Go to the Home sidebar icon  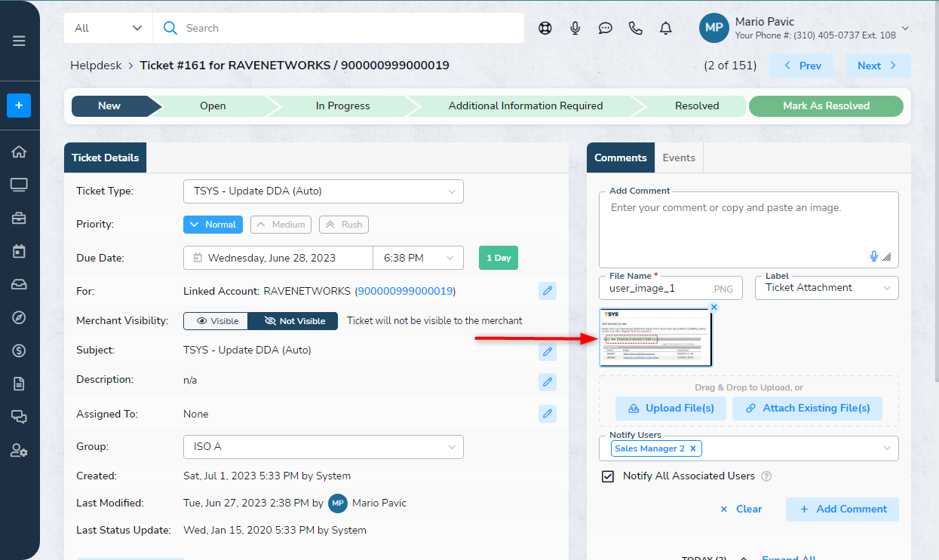click(20, 151)
